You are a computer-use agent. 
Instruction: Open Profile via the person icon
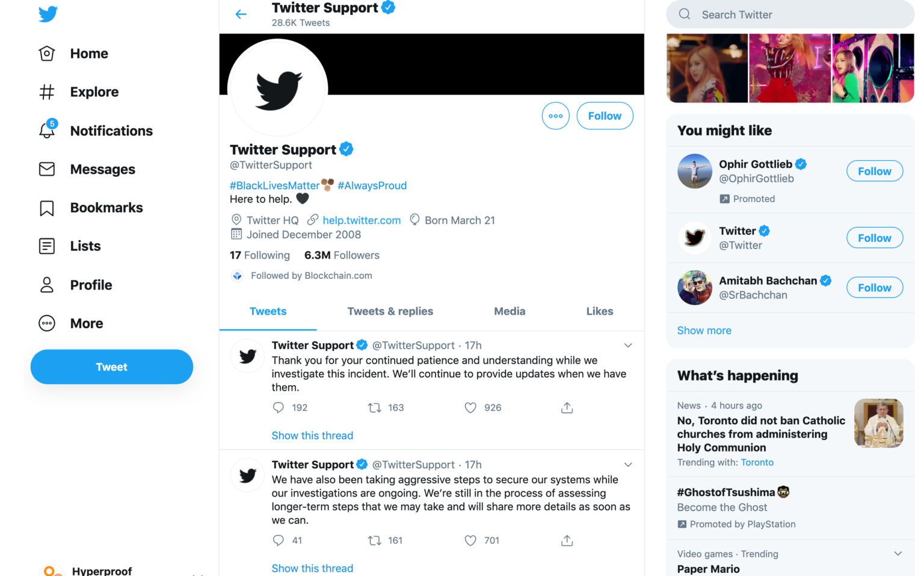tap(46, 285)
